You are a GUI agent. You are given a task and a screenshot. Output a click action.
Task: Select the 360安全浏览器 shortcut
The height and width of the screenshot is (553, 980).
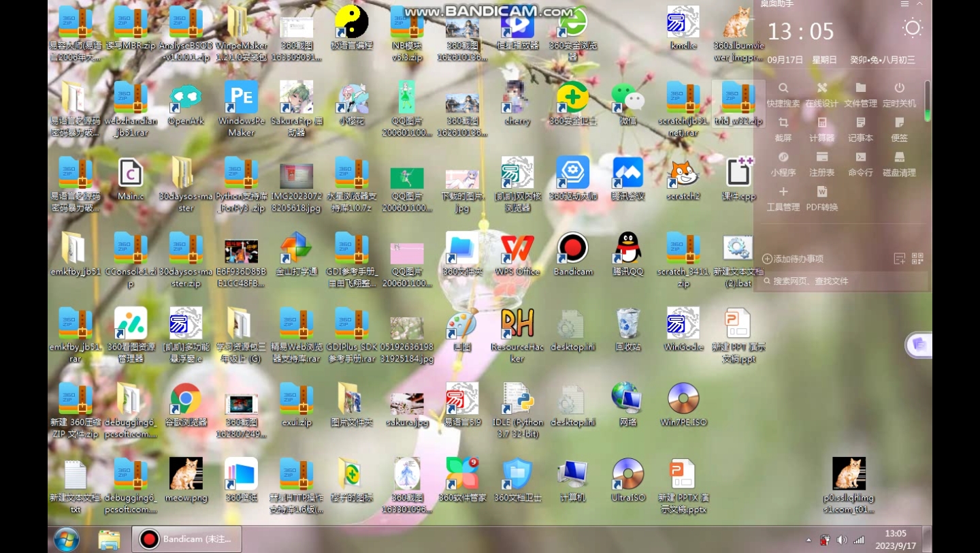(573, 33)
